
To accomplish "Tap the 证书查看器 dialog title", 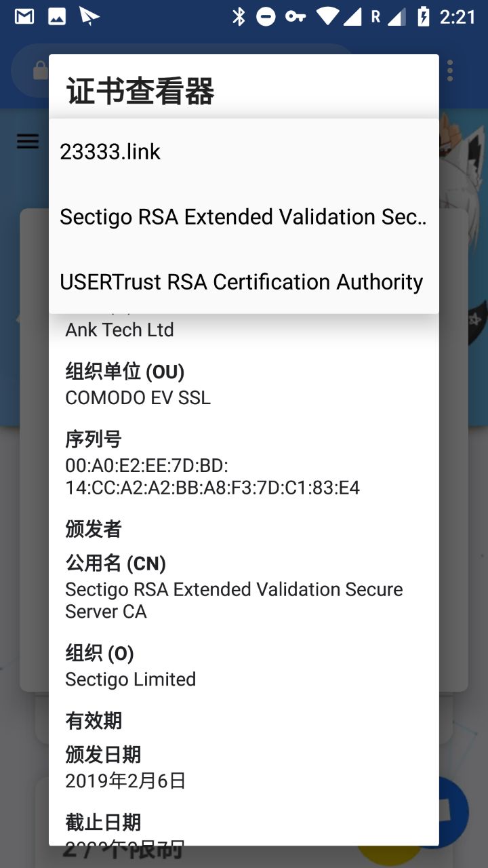I will pos(140,92).
